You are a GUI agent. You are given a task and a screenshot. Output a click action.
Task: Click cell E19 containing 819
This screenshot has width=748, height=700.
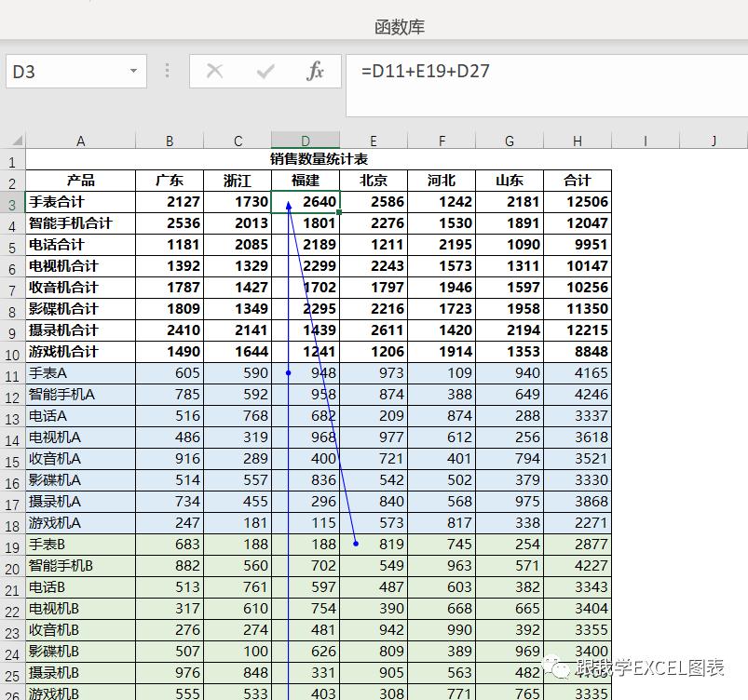click(x=374, y=545)
